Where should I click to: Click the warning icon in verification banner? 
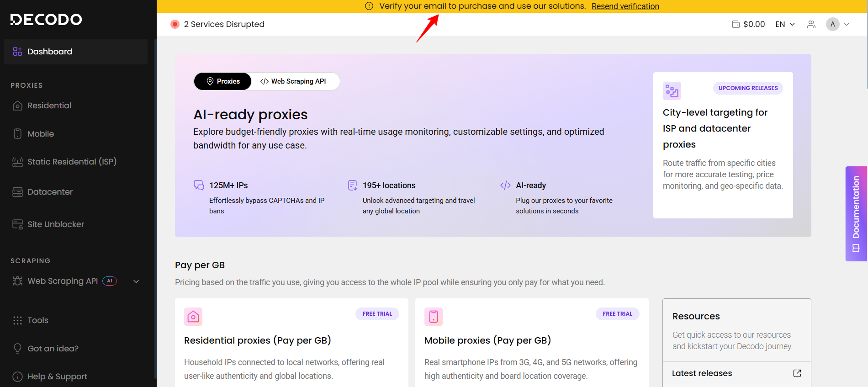click(x=369, y=6)
